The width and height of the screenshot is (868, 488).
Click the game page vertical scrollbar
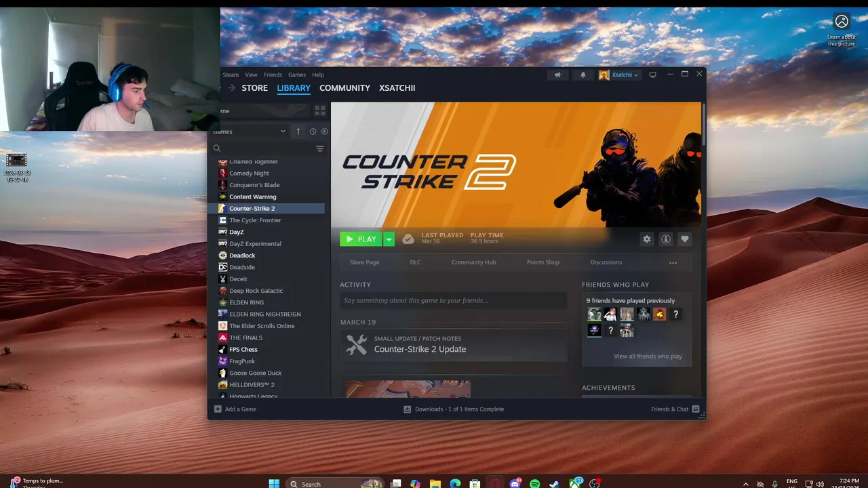704,123
